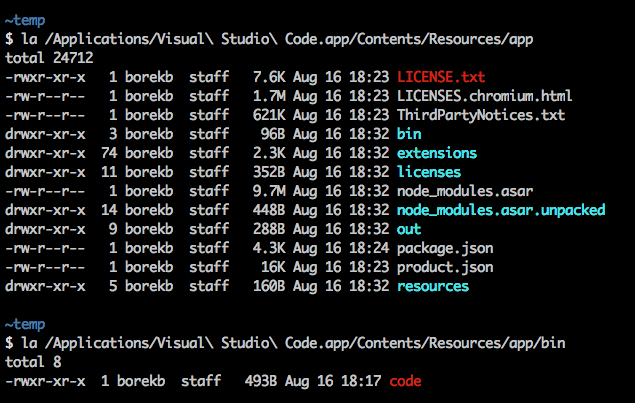Image resolution: width=635 pixels, height=403 pixels.
Task: Click the la command ending in app/bin
Action: [285, 343]
